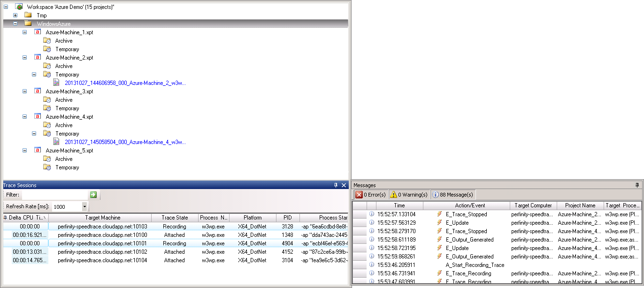Click the '88 Message(s)' filter tab

452,194
